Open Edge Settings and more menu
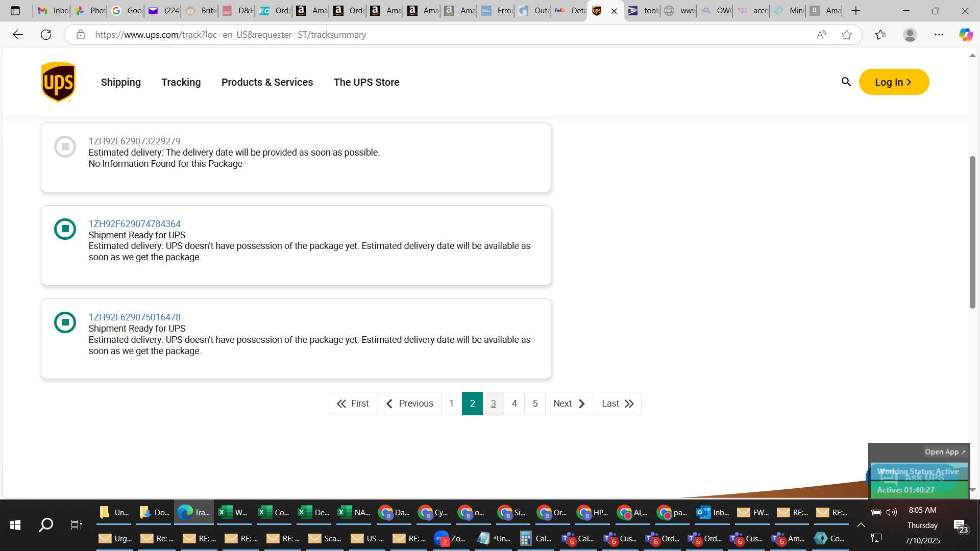The height and width of the screenshot is (551, 980). tap(939, 35)
